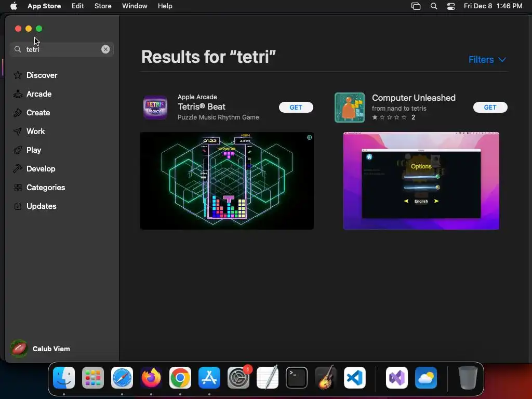Launch Firefox from the Dock
The width and height of the screenshot is (532, 399).
(x=151, y=378)
